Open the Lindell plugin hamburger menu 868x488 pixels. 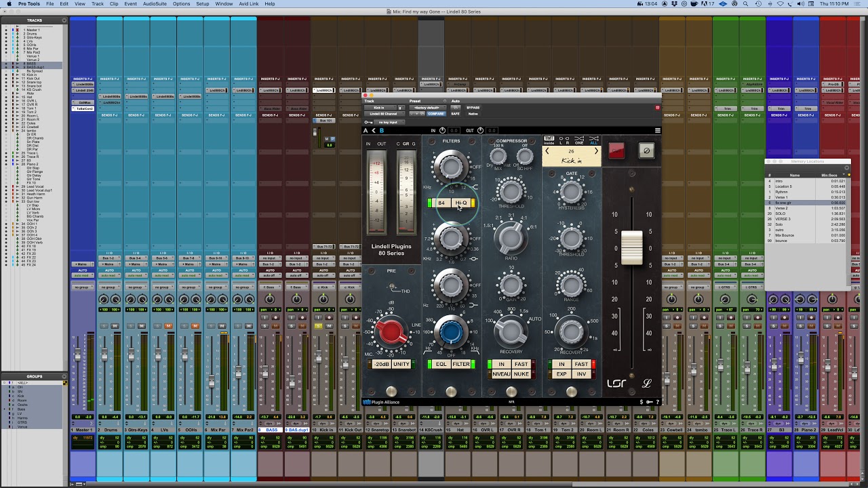(x=657, y=131)
